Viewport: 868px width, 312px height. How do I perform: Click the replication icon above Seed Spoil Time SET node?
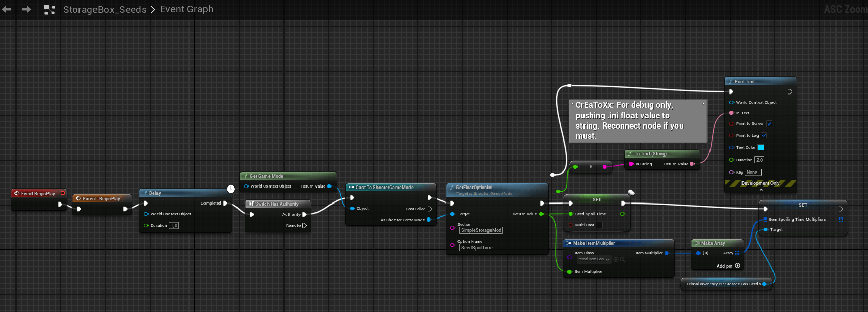[x=631, y=193]
